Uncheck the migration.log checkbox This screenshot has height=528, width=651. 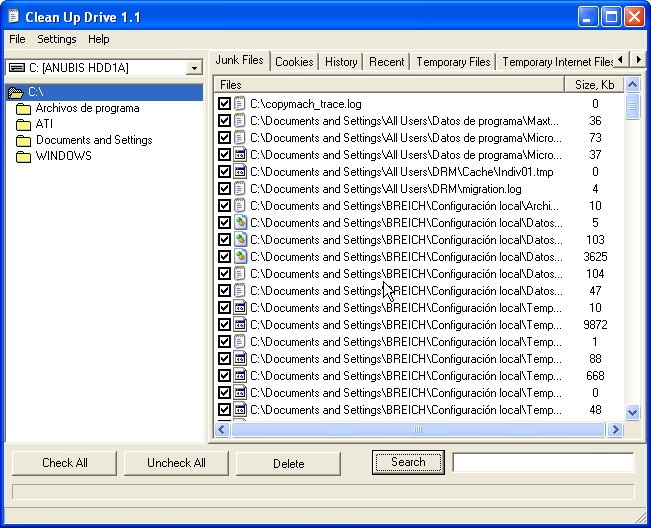pos(224,189)
